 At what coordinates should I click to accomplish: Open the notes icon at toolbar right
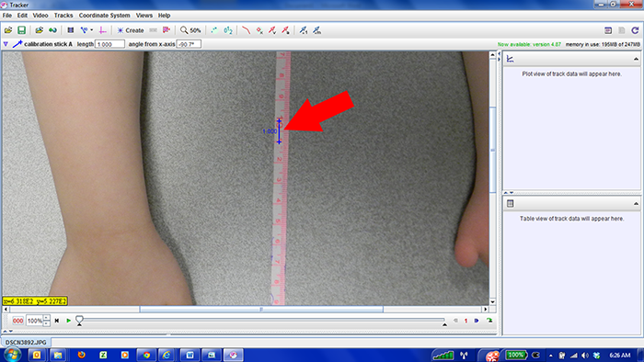click(x=608, y=30)
